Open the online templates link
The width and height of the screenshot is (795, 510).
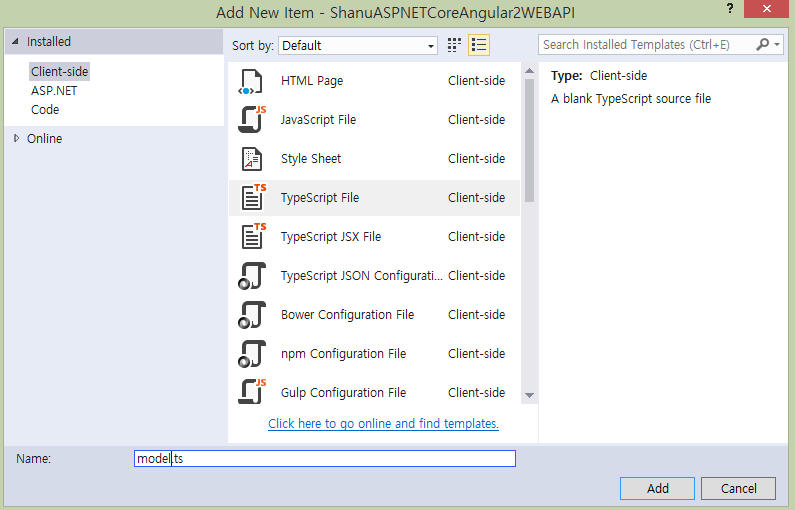pos(383,424)
